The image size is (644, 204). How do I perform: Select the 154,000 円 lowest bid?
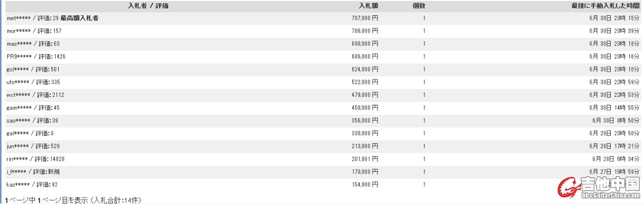pyautogui.click(x=365, y=185)
